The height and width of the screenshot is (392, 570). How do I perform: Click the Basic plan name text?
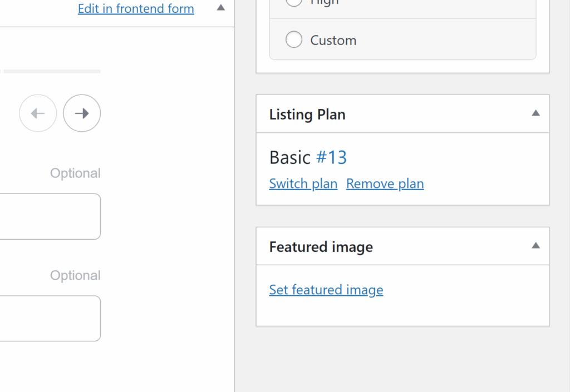pos(289,158)
